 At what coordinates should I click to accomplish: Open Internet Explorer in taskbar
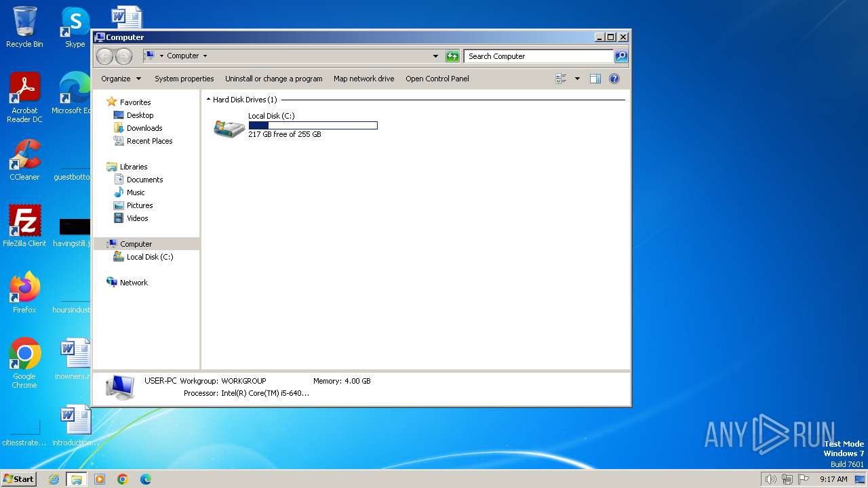pyautogui.click(x=54, y=479)
